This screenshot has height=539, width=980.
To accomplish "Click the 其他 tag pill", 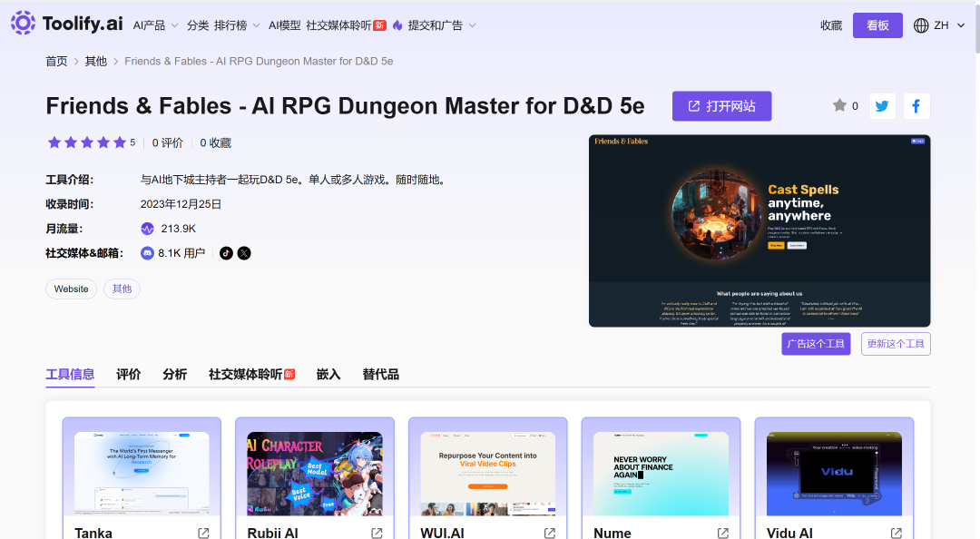I will tap(122, 289).
